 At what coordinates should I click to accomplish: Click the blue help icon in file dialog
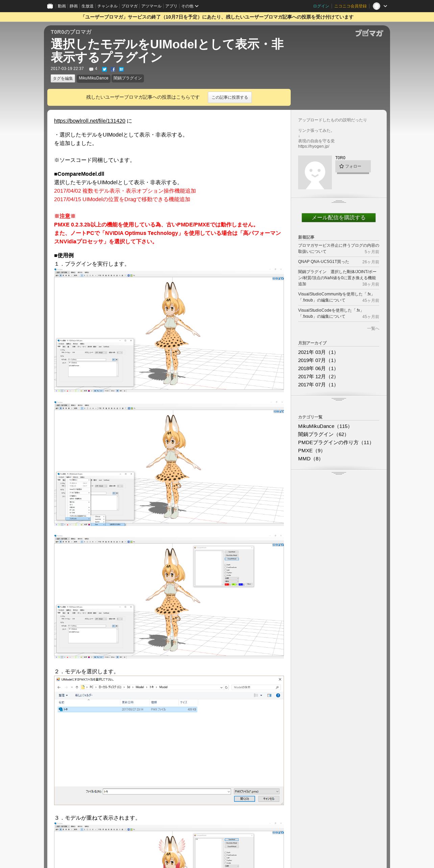[278, 695]
